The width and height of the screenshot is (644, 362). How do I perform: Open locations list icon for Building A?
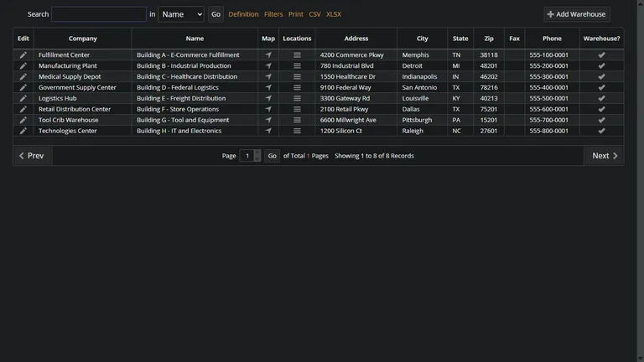point(297,55)
